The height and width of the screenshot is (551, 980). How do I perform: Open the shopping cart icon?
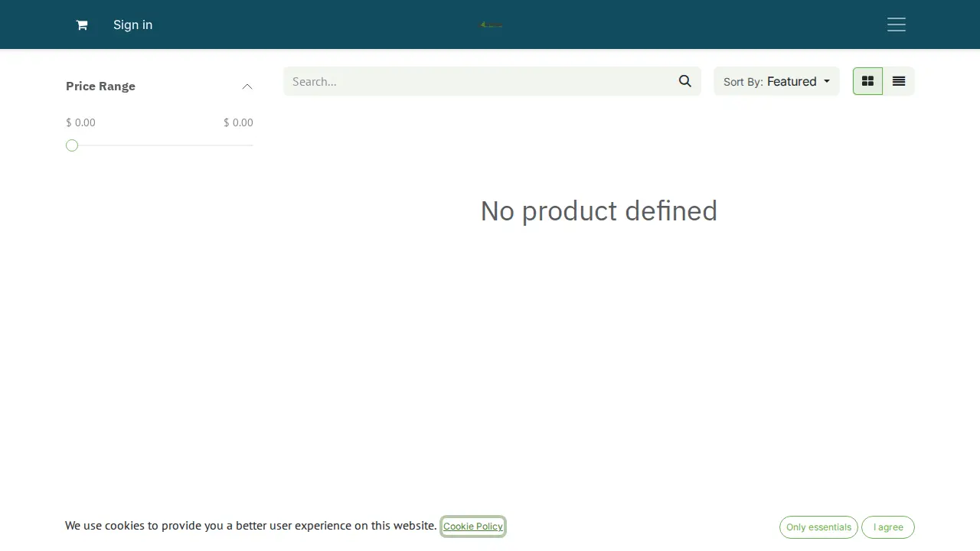click(x=82, y=24)
